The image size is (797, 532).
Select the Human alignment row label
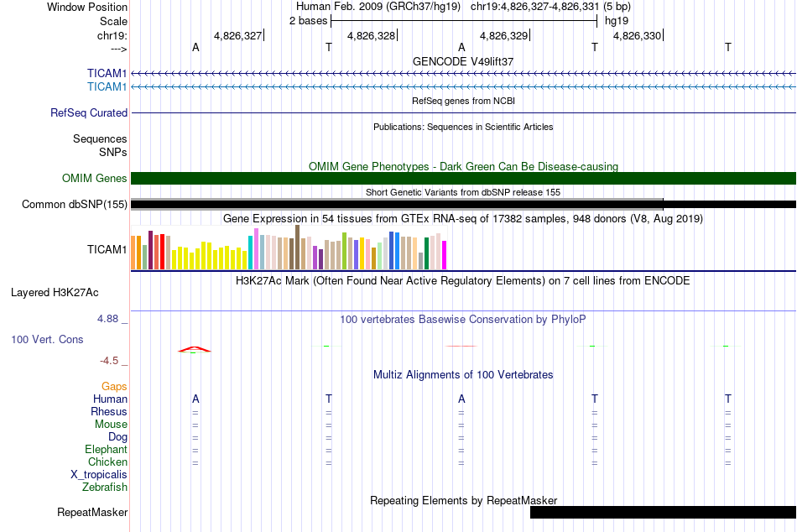[110, 399]
